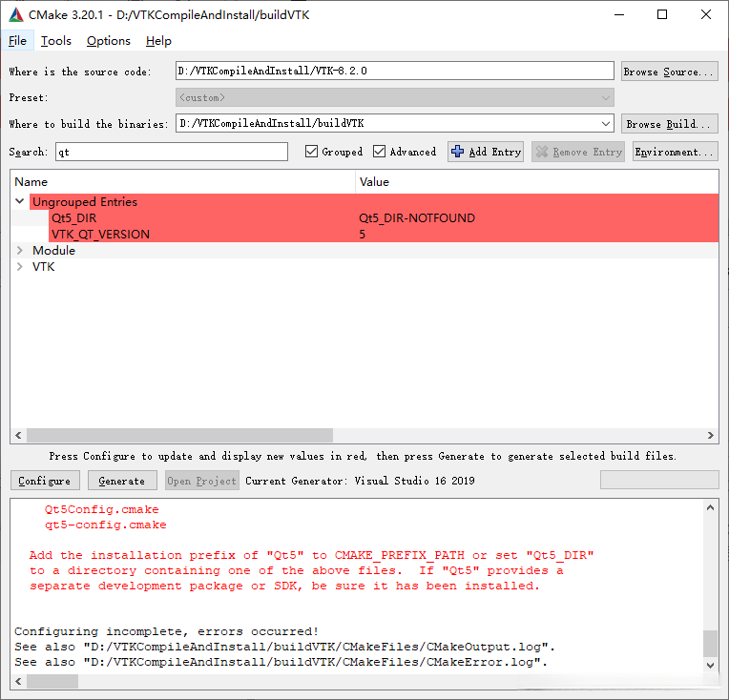
Task: Click the CMakeError.log path line
Action: (x=281, y=662)
